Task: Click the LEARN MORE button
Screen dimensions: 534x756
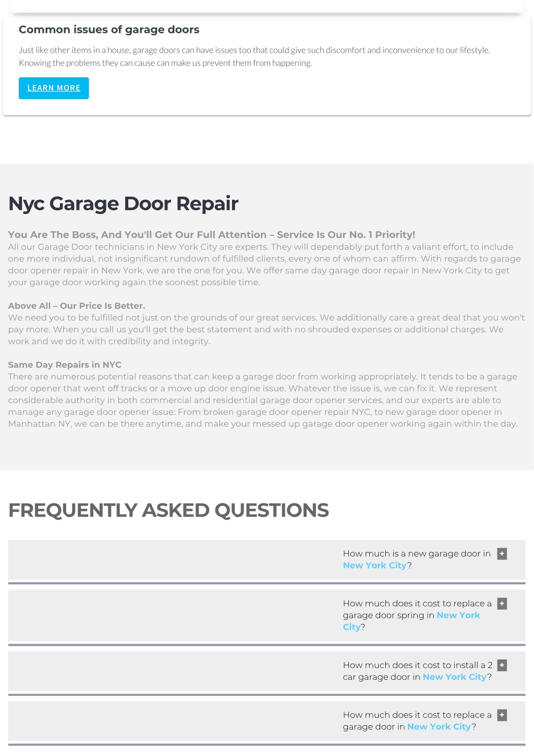Action: 54,88
